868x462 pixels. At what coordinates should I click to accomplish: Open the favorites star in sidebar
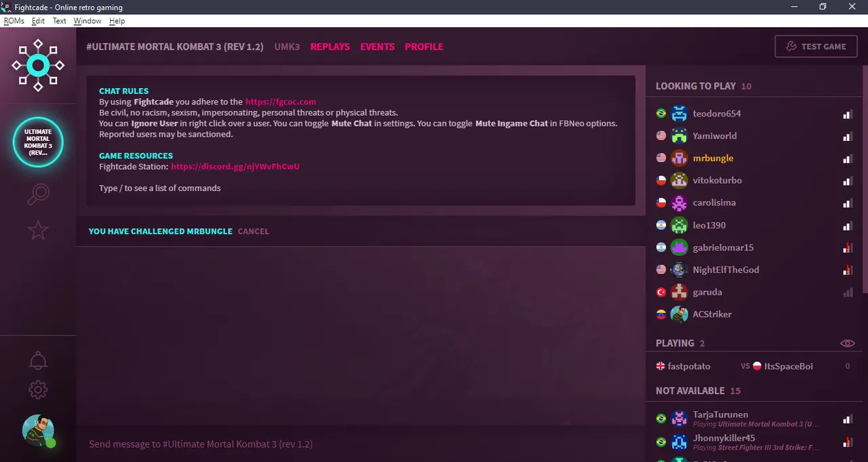pos(38,230)
